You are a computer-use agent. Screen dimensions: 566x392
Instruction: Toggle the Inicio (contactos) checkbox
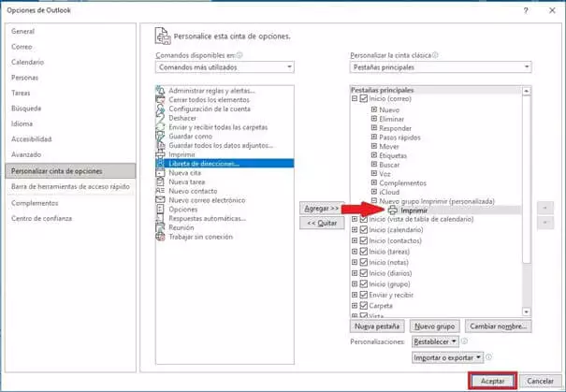364,240
